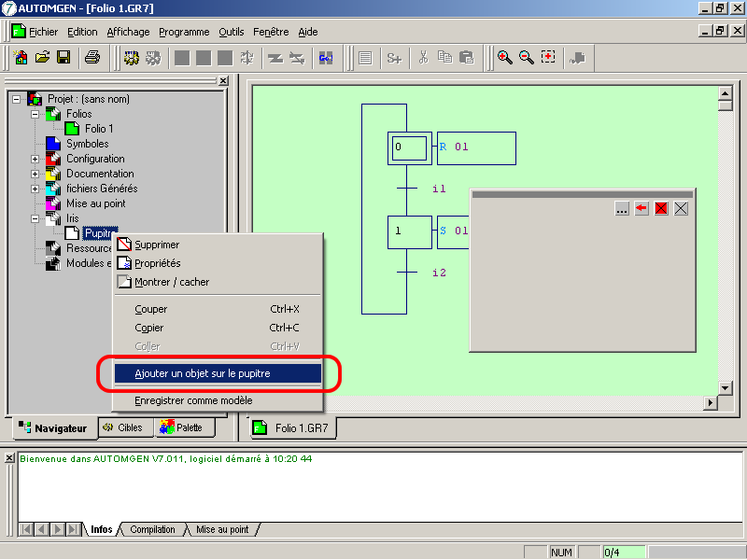Switch to the Compilation tab
Viewport: 747px width, 560px height.
(152, 529)
